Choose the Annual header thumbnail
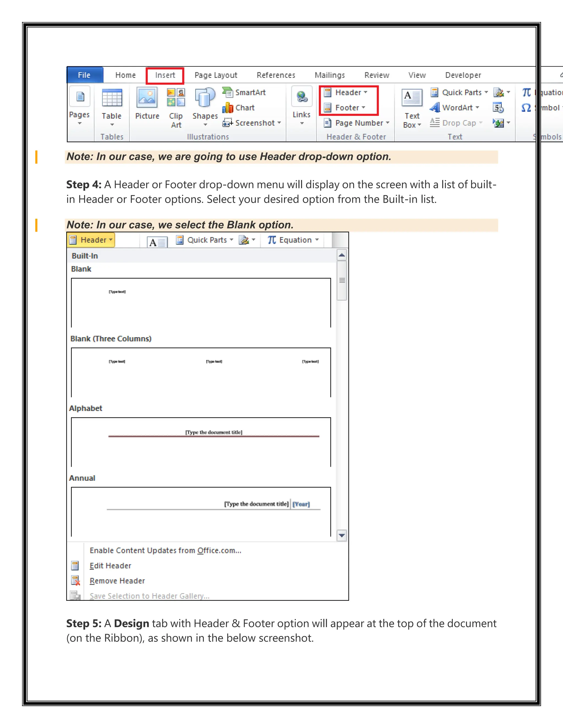The width and height of the screenshot is (563, 728). tap(201, 512)
